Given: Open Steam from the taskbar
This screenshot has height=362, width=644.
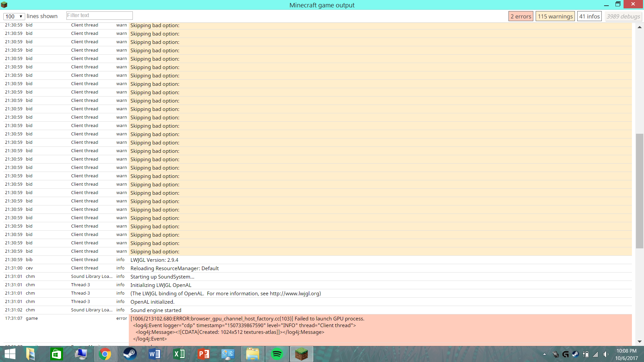Looking at the screenshot, I should point(130,354).
